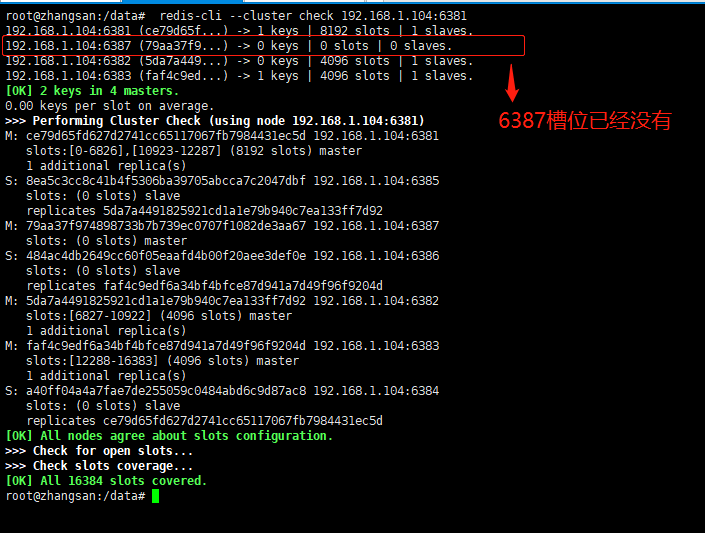Click the command 'redis-cli --cluster check 192.168.1.104:6381'
Image resolution: width=705 pixels, height=533 pixels.
tap(313, 16)
